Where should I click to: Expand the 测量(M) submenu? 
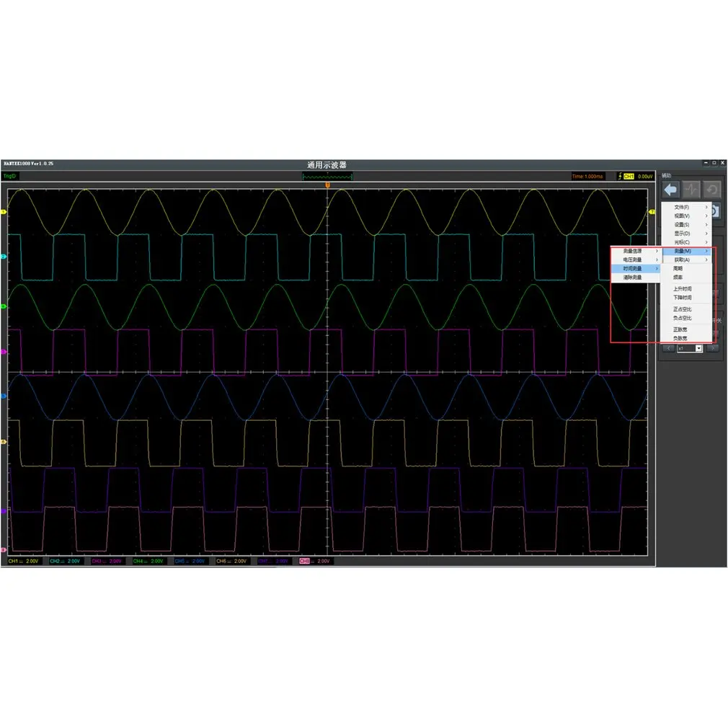coord(687,251)
